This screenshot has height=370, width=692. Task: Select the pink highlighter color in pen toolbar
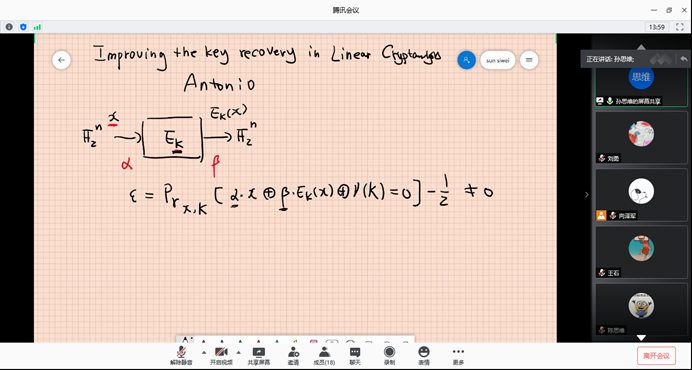314,341
